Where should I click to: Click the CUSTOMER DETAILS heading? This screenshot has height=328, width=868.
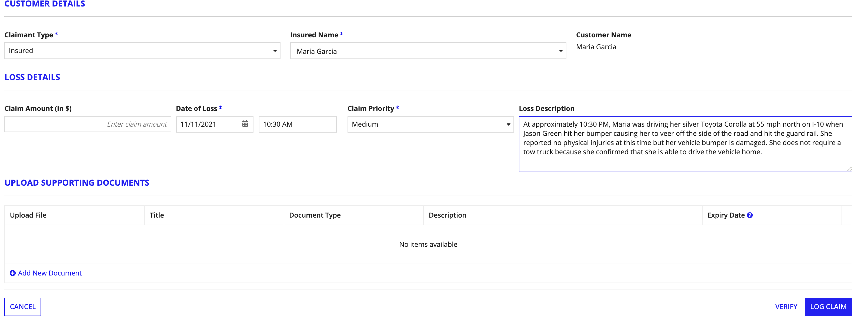click(45, 4)
